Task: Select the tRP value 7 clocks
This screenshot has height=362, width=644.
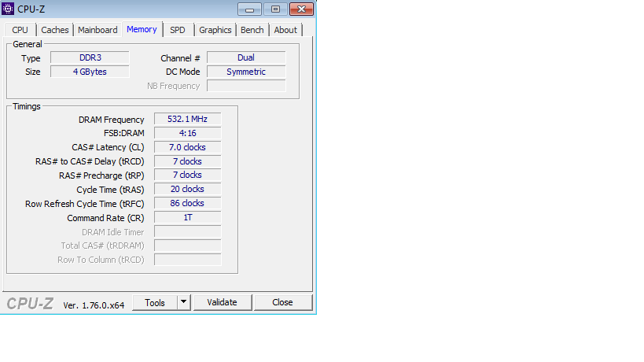Action: [188, 175]
